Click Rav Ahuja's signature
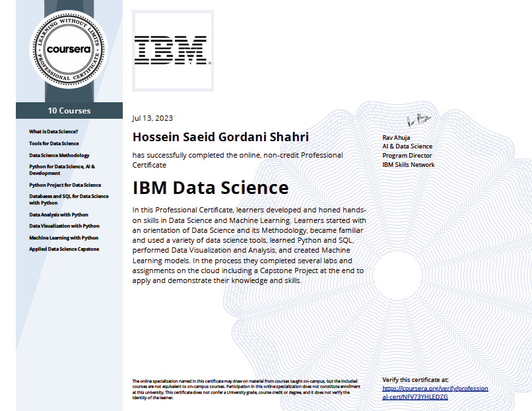 (418, 120)
